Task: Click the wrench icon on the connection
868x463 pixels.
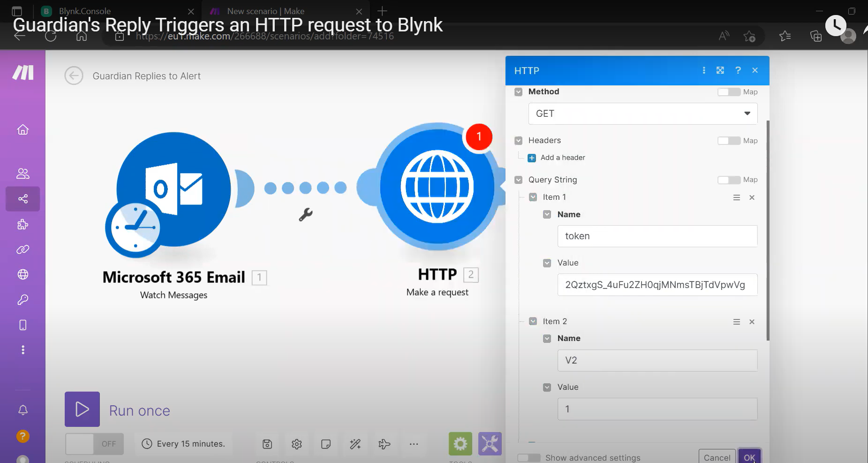Action: (x=305, y=214)
